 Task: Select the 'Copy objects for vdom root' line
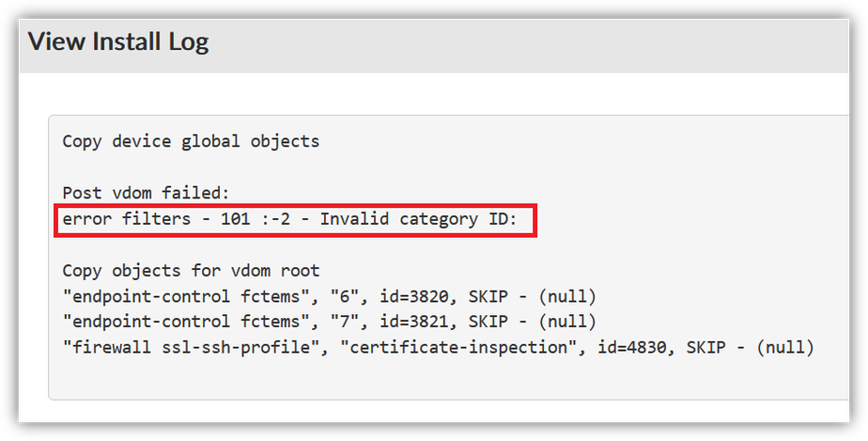point(191,271)
